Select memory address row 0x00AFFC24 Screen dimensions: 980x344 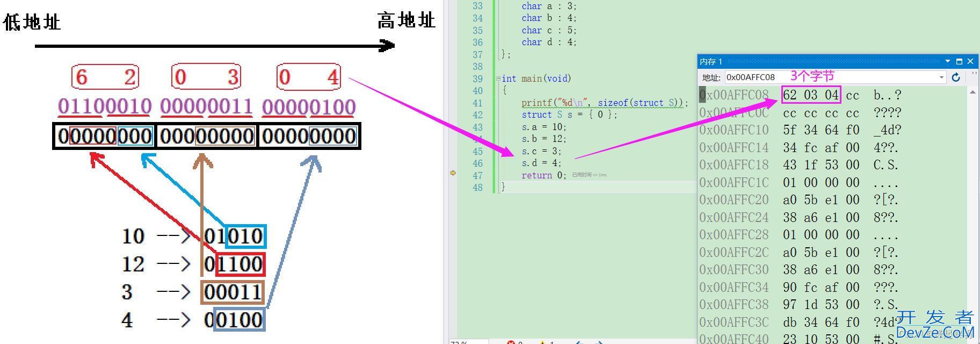(x=734, y=217)
